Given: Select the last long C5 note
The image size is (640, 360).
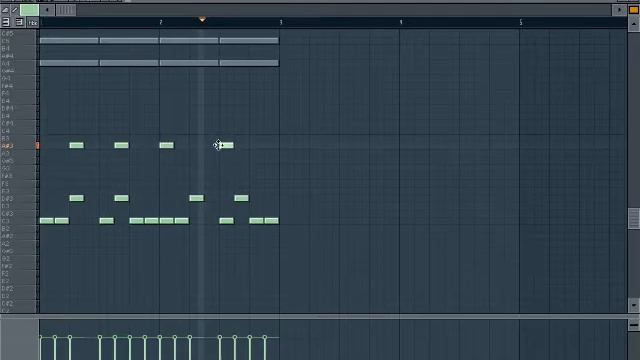Looking at the screenshot, I should [249, 40].
